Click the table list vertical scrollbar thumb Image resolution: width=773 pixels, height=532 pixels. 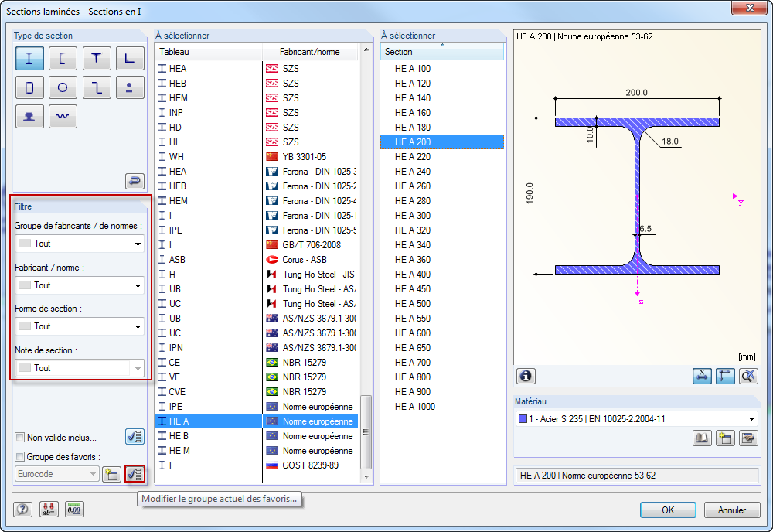pyautogui.click(x=366, y=432)
